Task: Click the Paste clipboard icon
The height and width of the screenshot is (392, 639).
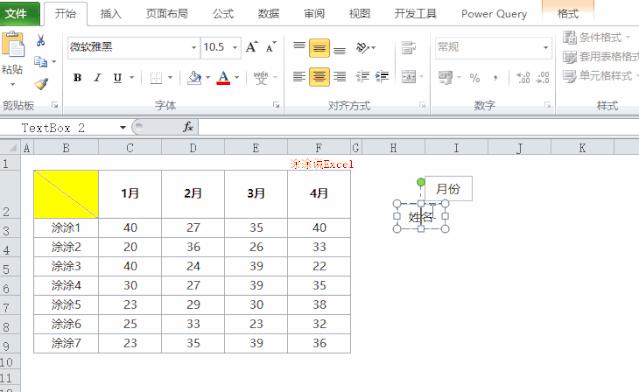Action: click(13, 44)
